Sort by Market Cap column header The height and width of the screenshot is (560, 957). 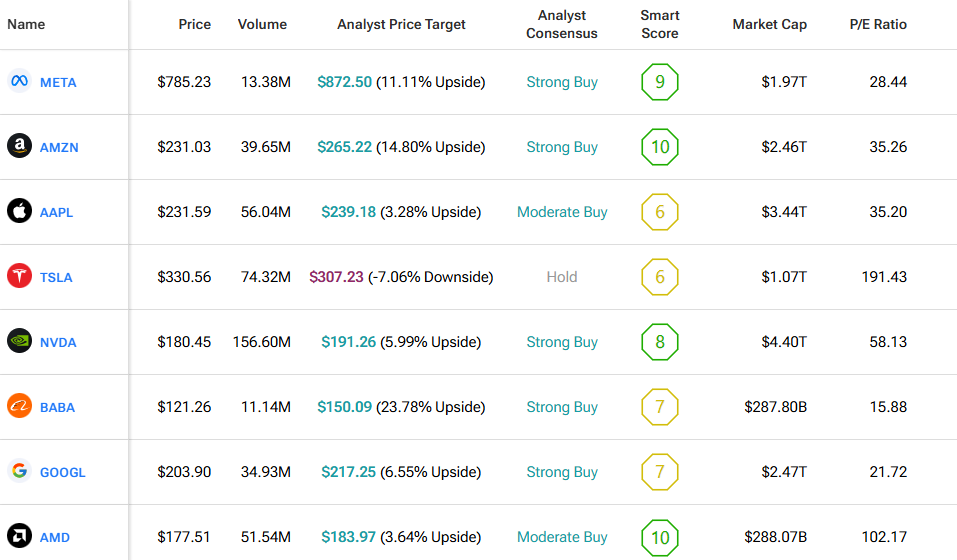click(769, 24)
